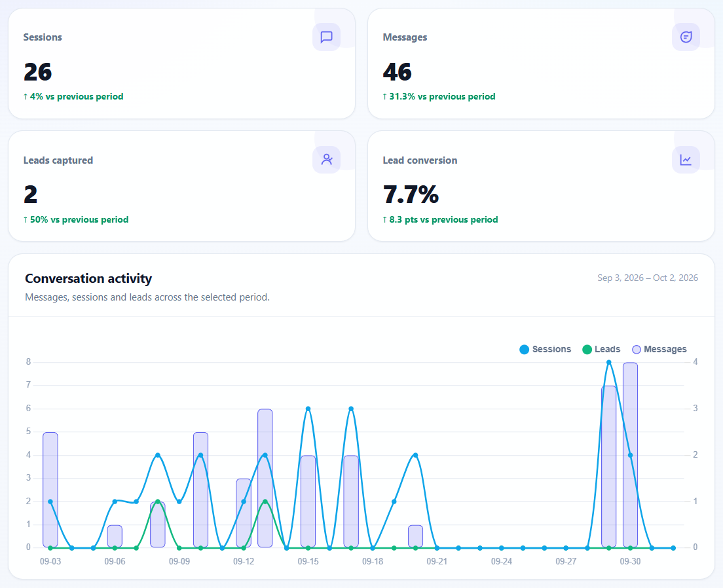This screenshot has width=723, height=588.
Task: Click the 09-21 x-axis date label
Action: point(437,561)
